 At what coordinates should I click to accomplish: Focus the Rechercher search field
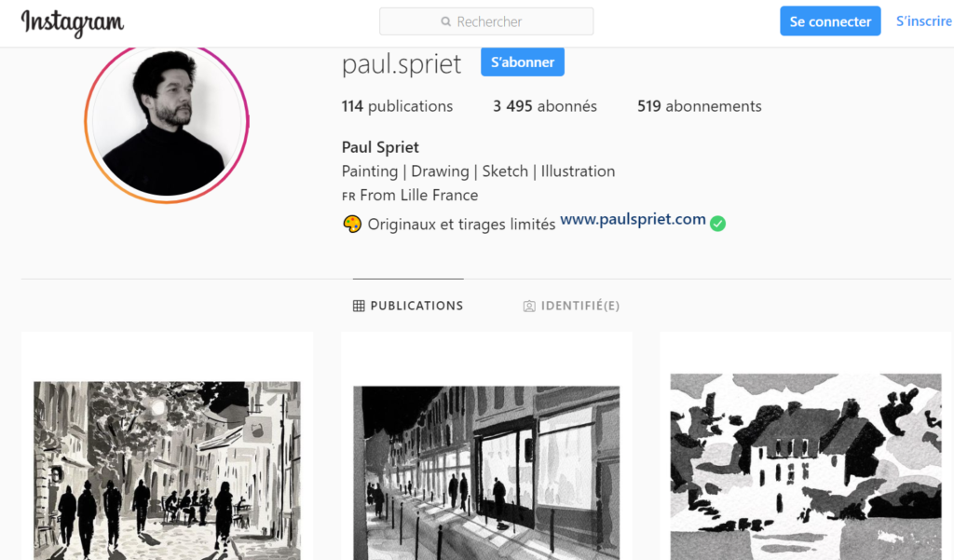[486, 21]
